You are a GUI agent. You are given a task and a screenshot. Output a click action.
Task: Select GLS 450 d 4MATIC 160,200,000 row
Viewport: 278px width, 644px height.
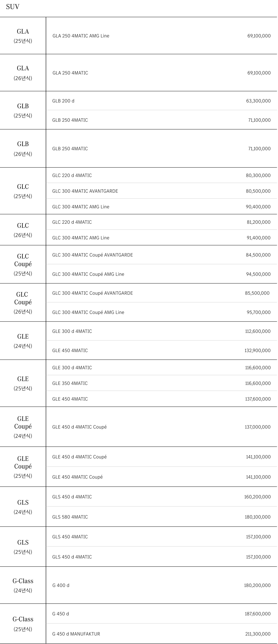click(x=162, y=497)
